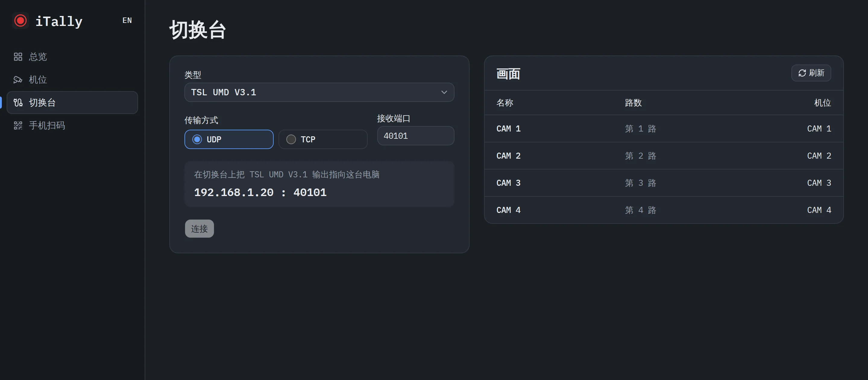
Task: Click the 路数 column header
Action: (633, 103)
